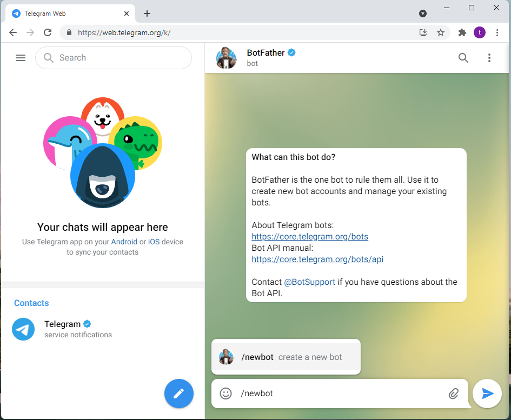Follow the @BotSupport mention link
This screenshot has height=420, width=511.
tap(310, 282)
